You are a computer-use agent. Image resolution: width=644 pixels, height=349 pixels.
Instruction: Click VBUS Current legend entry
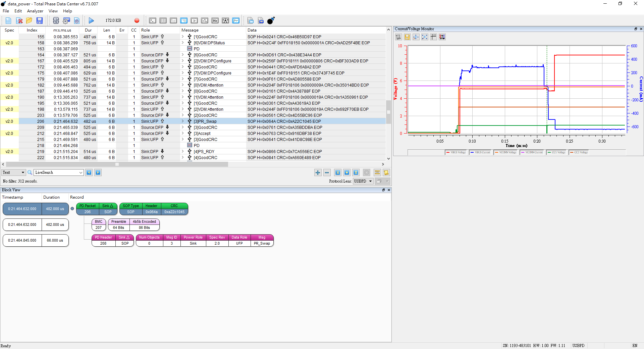pyautogui.click(x=480, y=152)
